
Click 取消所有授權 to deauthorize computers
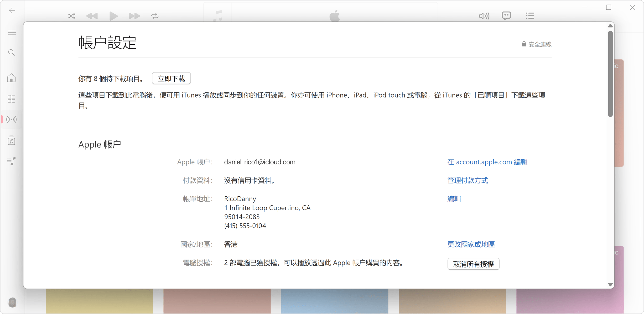473,264
